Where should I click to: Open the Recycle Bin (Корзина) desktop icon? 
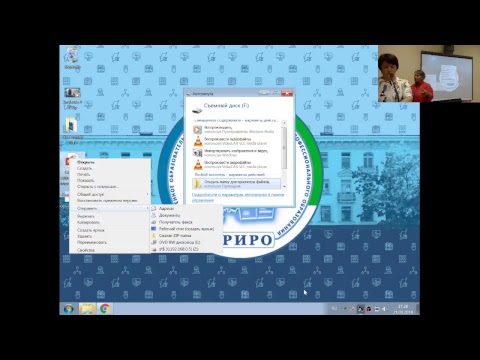72,57
